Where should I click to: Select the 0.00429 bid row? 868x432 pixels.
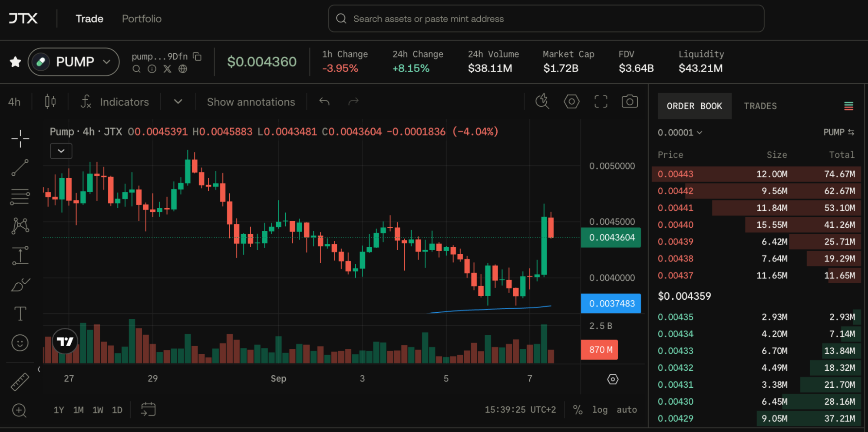click(x=756, y=419)
